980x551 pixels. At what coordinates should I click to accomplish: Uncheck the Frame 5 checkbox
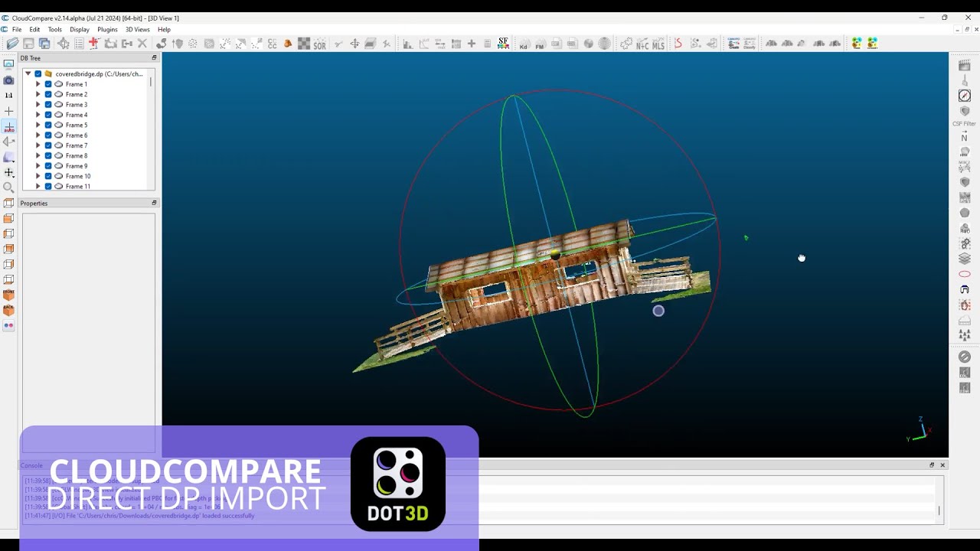click(x=48, y=125)
